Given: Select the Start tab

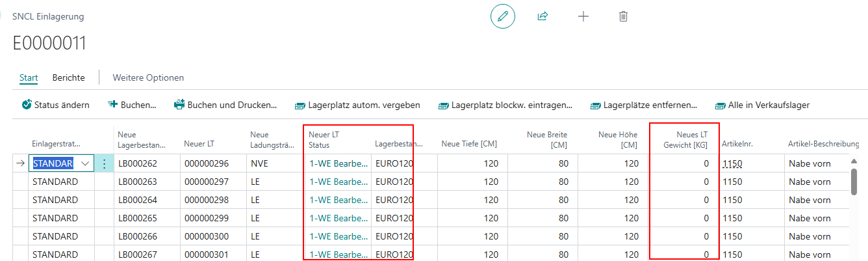Looking at the screenshot, I should click(x=29, y=77).
